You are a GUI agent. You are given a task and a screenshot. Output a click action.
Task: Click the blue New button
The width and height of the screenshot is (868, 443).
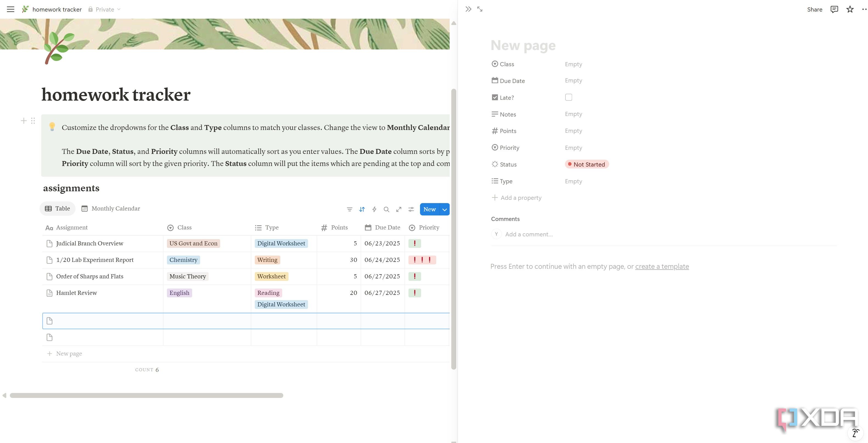(429, 209)
